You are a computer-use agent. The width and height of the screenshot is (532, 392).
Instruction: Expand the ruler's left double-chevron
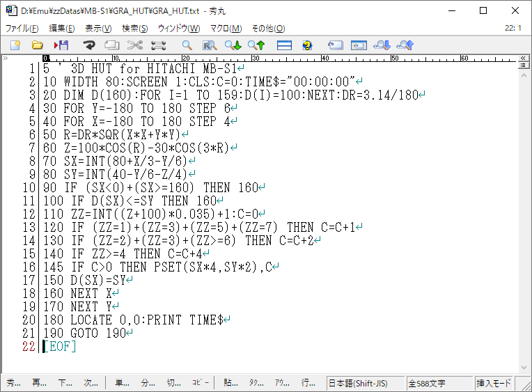pyautogui.click(x=6, y=58)
